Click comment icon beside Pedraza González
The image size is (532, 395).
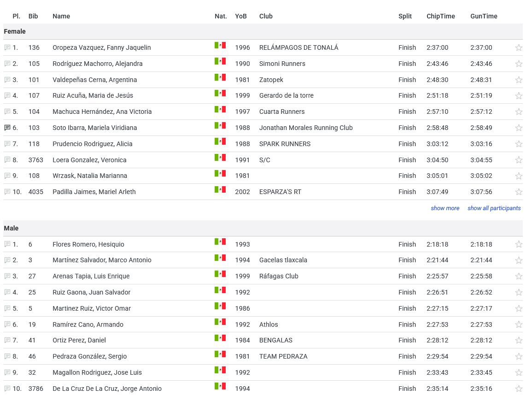point(7,356)
